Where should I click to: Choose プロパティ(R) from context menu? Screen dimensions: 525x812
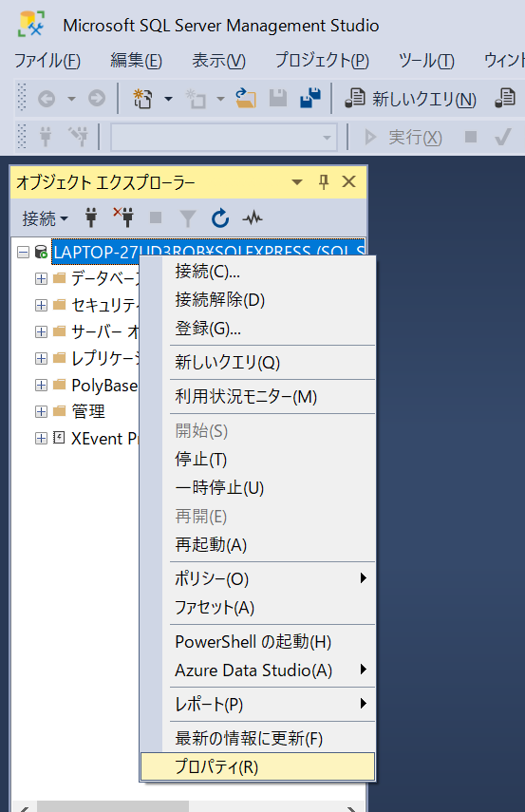pyautogui.click(x=258, y=766)
